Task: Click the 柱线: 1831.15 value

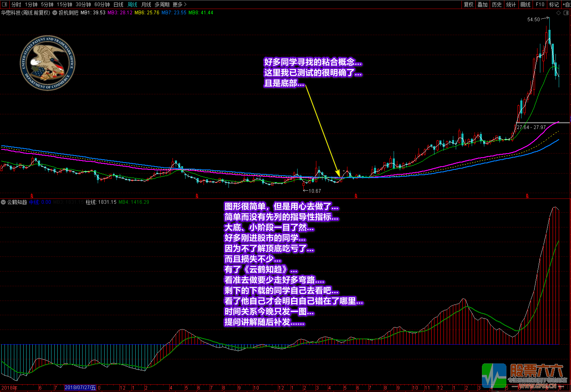Action: (101, 202)
